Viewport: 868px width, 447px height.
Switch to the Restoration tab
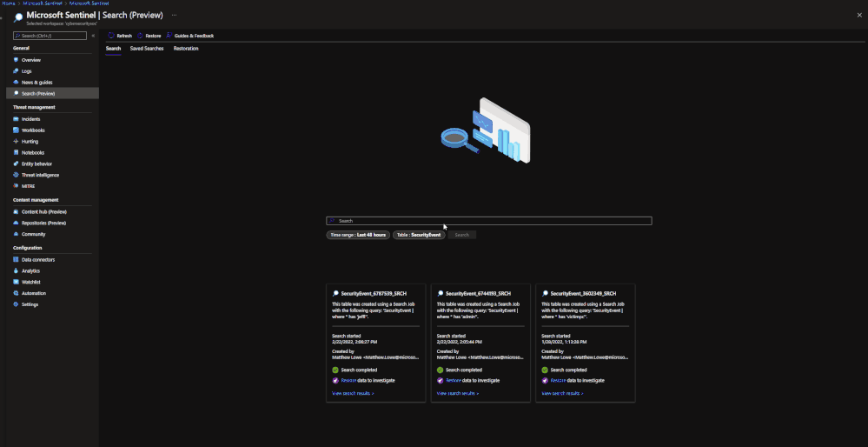(x=186, y=49)
